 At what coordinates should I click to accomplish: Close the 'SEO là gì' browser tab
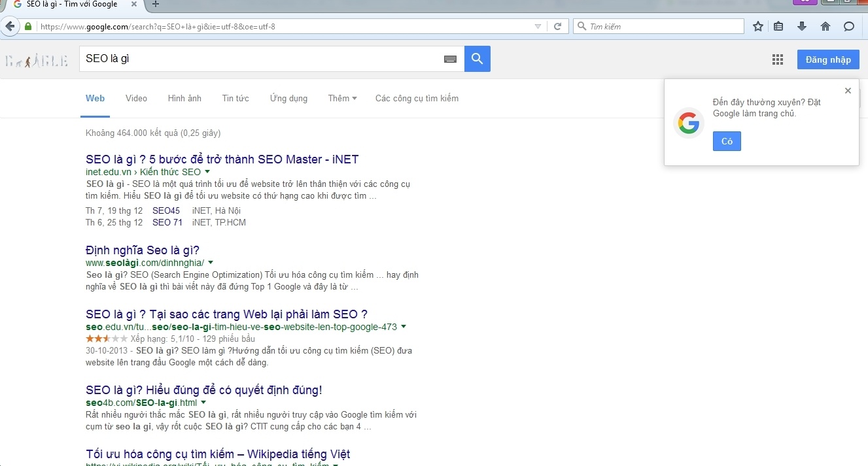pos(133,4)
